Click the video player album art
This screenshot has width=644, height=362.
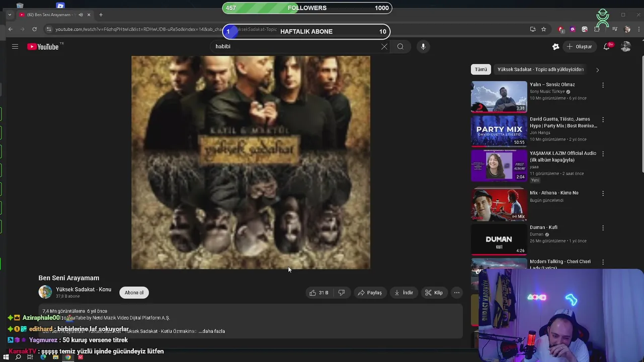251,162
